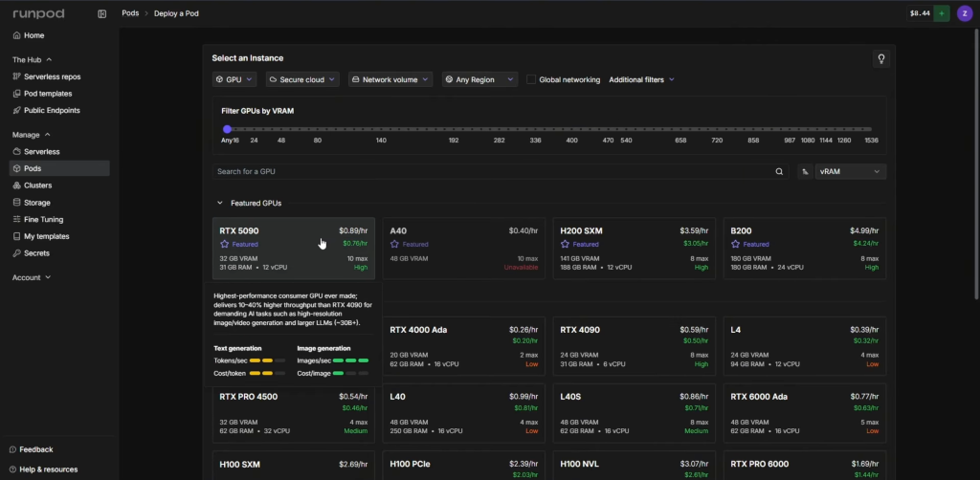Open Serverless repos from sidebar
Screen dimensions: 980x480
tap(52, 76)
